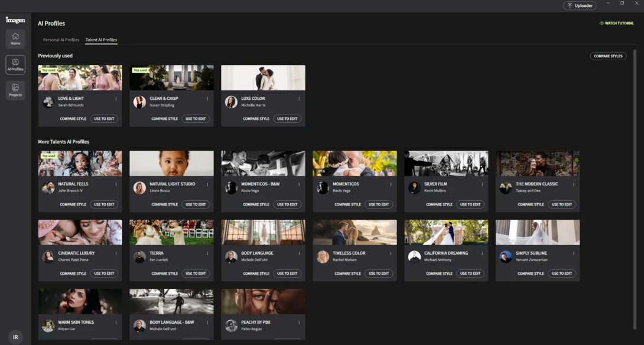Open more options for Natural Feels
This screenshot has height=345, width=644.
pyautogui.click(x=116, y=184)
